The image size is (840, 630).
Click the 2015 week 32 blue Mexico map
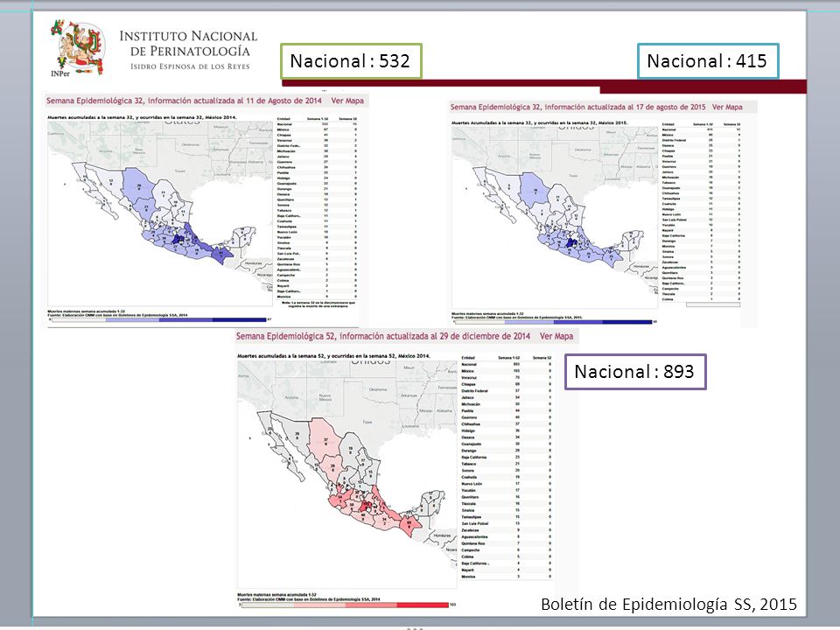click(555, 217)
